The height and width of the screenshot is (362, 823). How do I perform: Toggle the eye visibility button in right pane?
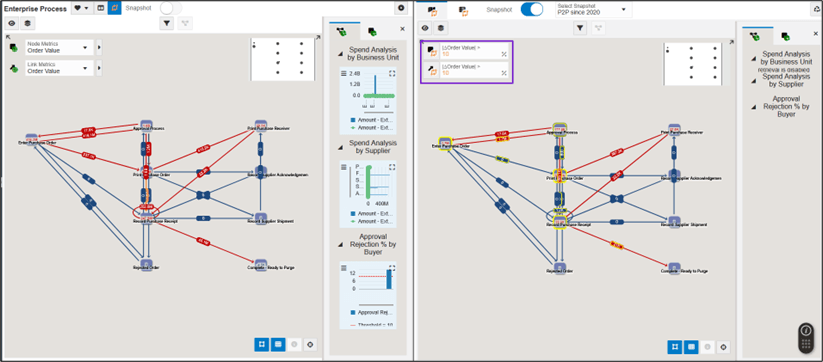point(426,28)
